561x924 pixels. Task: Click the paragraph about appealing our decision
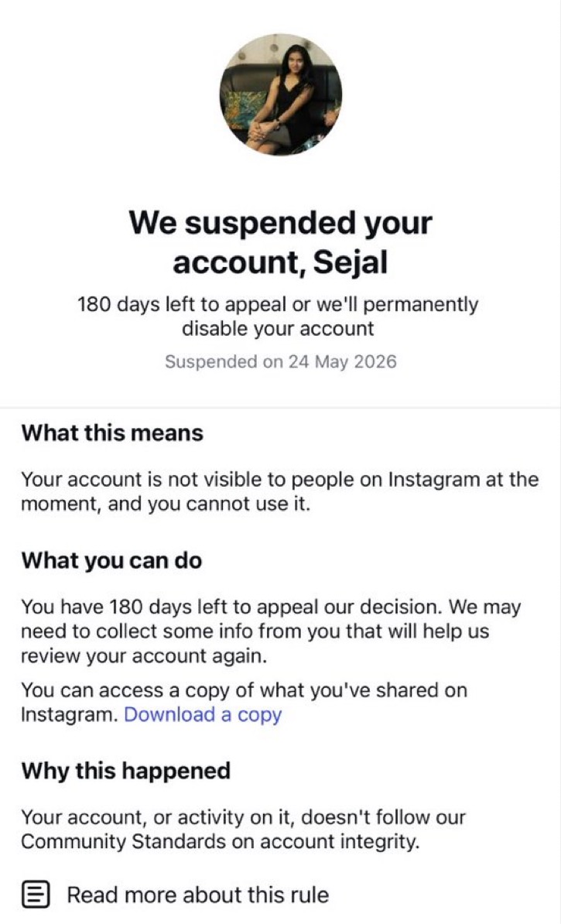271,631
